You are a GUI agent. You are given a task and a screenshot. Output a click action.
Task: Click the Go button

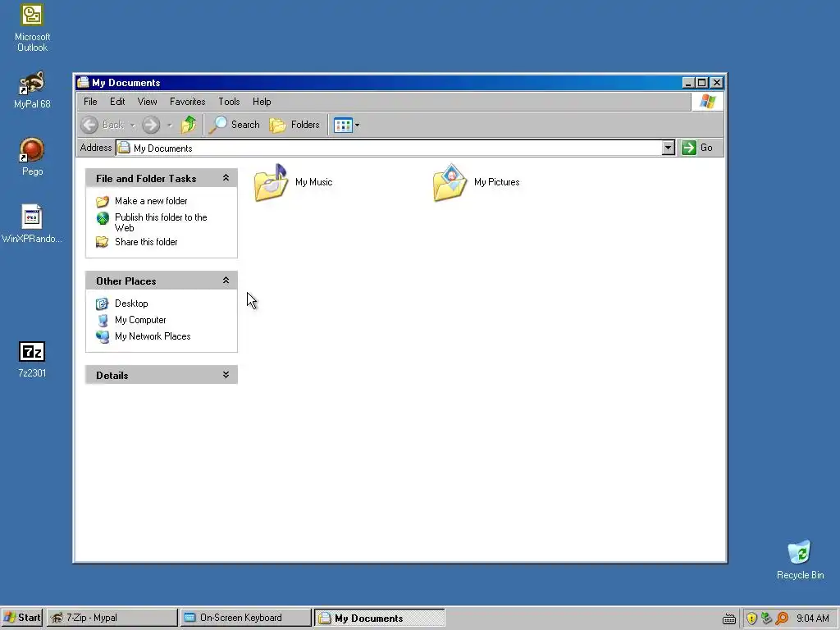point(697,148)
